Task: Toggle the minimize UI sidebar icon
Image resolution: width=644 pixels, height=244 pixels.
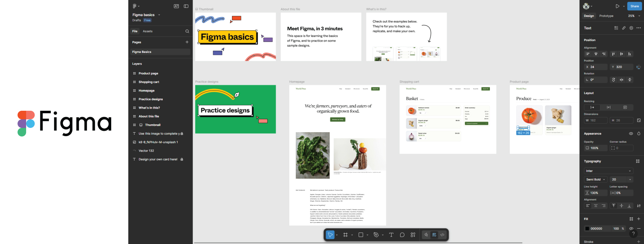Action: click(x=186, y=6)
